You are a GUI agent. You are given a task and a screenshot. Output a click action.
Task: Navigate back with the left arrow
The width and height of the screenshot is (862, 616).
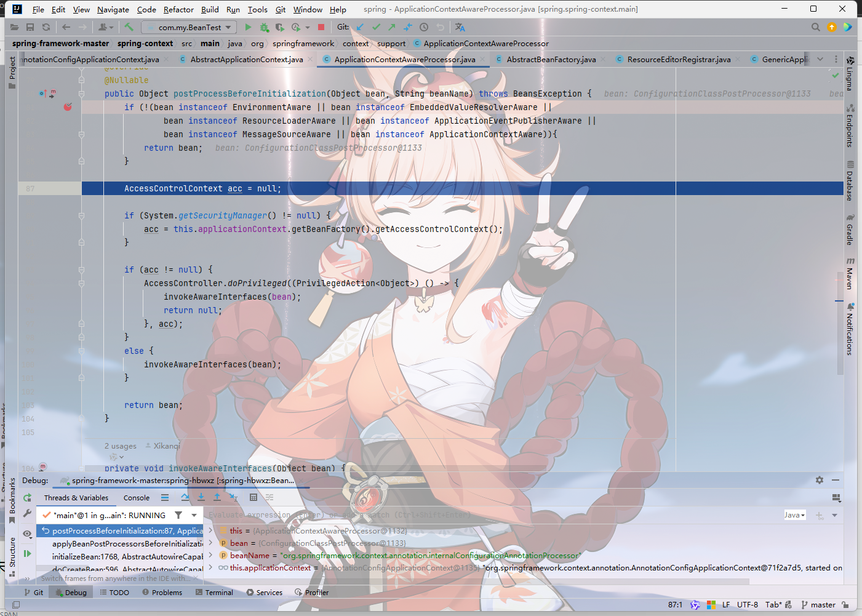66,27
